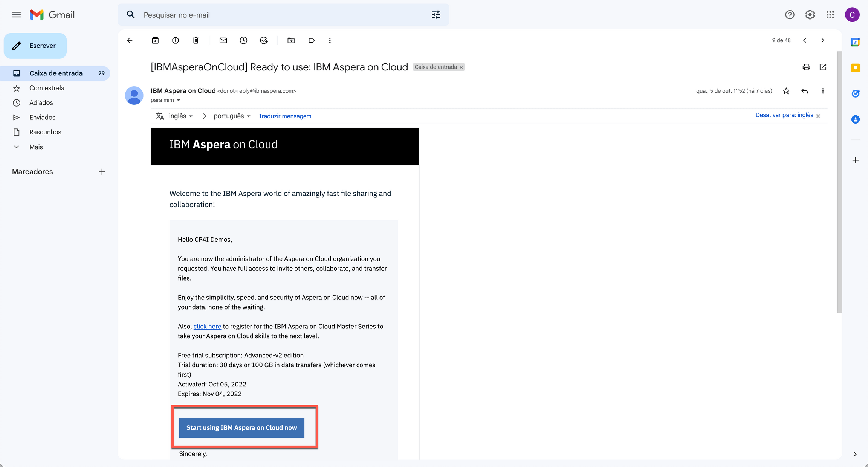Report the email as spam
Viewport: 868px width, 467px height.
pos(175,40)
